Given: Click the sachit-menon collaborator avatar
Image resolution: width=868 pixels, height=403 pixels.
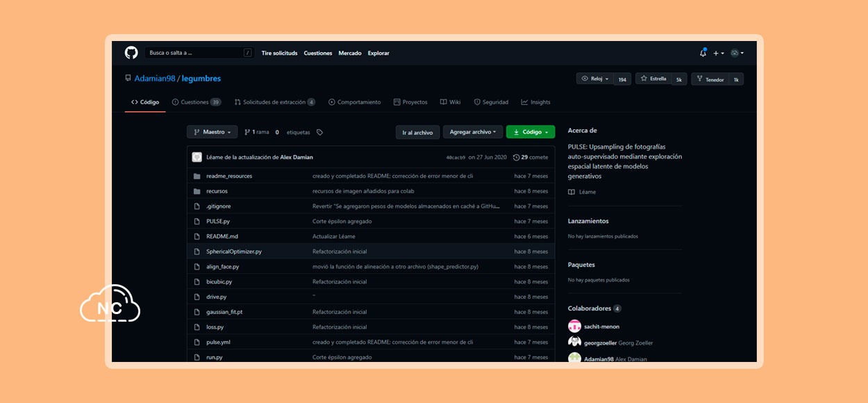Looking at the screenshot, I should (x=574, y=327).
